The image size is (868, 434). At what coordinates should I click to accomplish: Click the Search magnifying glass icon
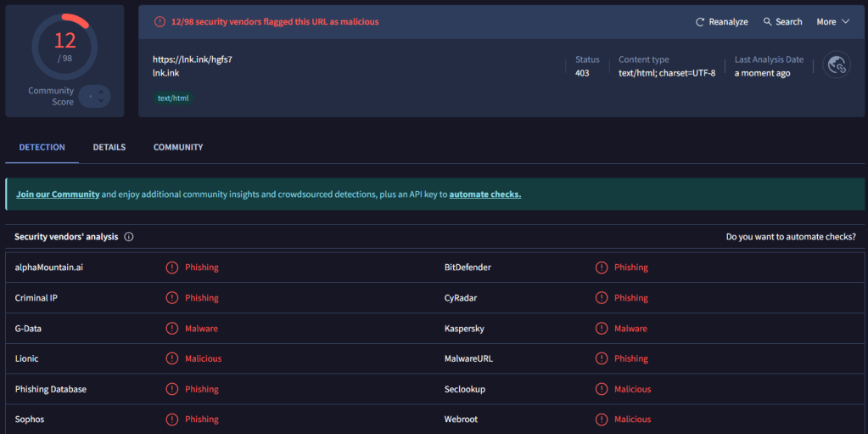[x=768, y=22]
